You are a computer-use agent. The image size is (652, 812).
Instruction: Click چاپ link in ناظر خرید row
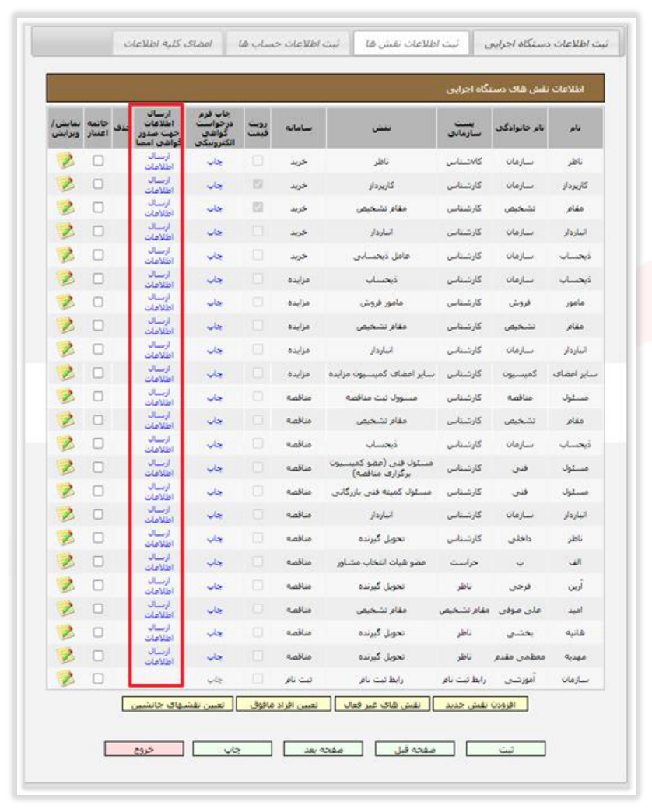click(215, 162)
